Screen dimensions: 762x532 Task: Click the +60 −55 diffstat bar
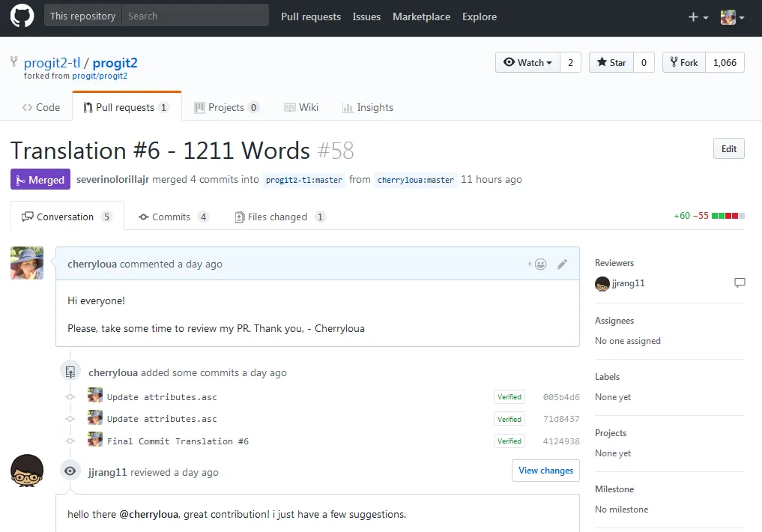point(709,216)
